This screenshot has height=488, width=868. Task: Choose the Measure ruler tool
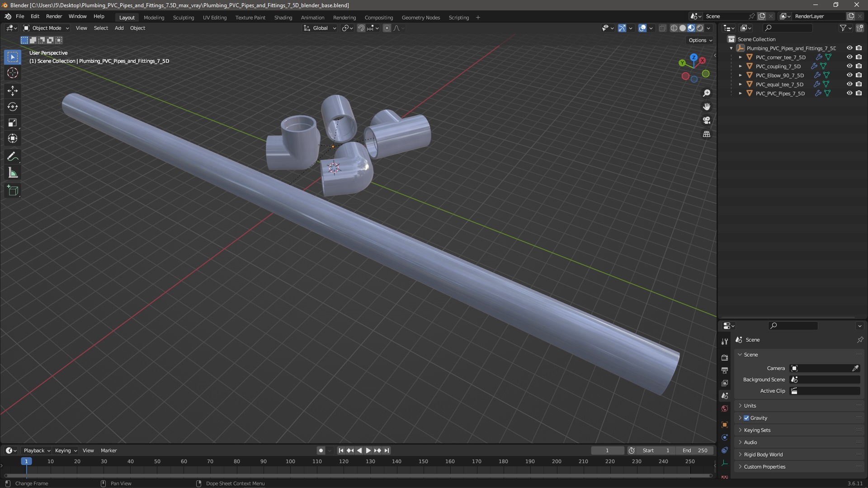click(x=13, y=173)
